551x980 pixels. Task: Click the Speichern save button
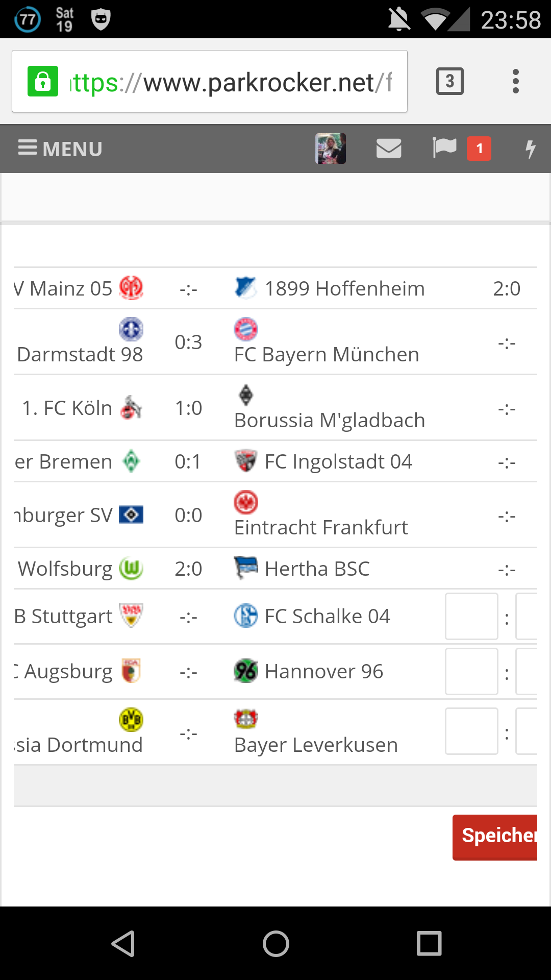point(495,837)
